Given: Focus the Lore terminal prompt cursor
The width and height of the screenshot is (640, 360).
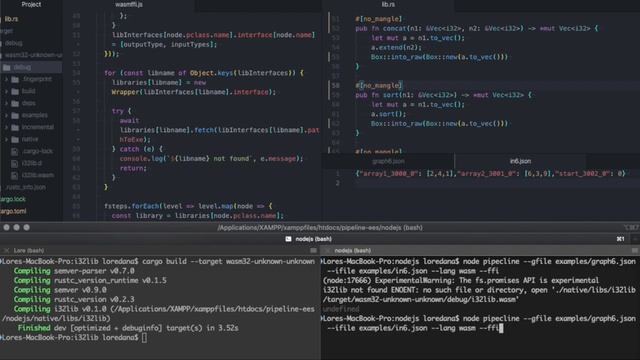Looking at the screenshot, I should [144, 338].
